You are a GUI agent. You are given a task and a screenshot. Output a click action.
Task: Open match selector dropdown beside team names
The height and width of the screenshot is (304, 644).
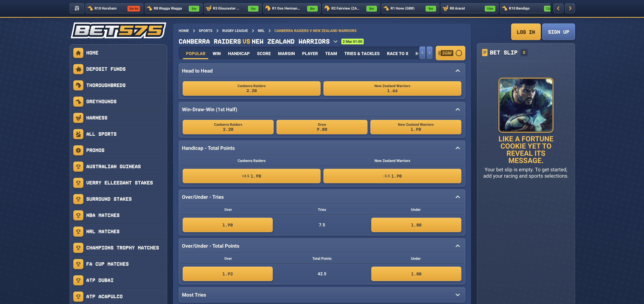tap(336, 42)
